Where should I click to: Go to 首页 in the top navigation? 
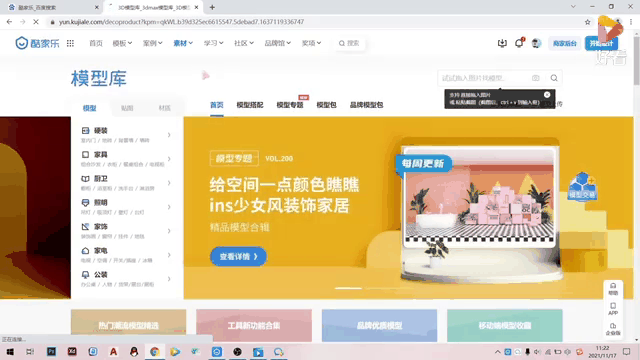coord(96,43)
